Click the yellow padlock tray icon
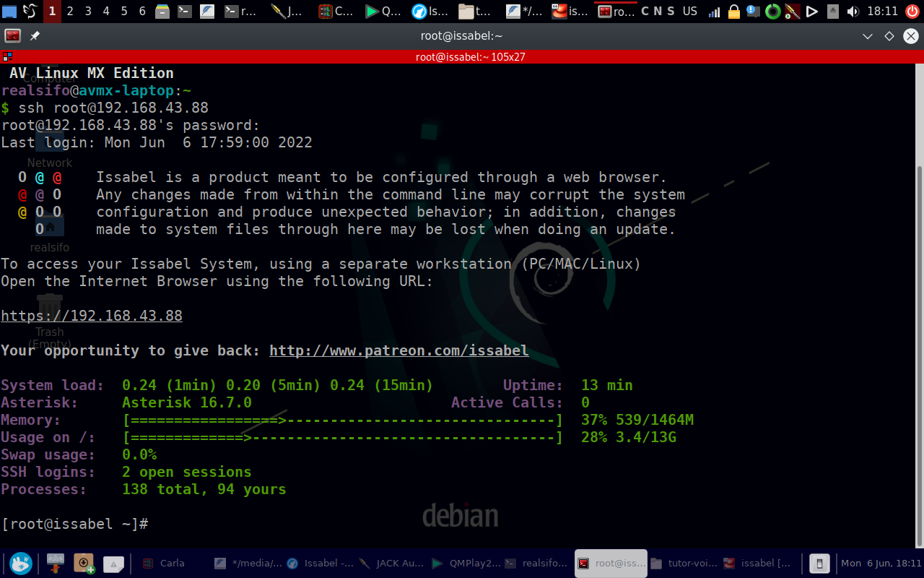The height and width of the screenshot is (578, 924). click(733, 12)
